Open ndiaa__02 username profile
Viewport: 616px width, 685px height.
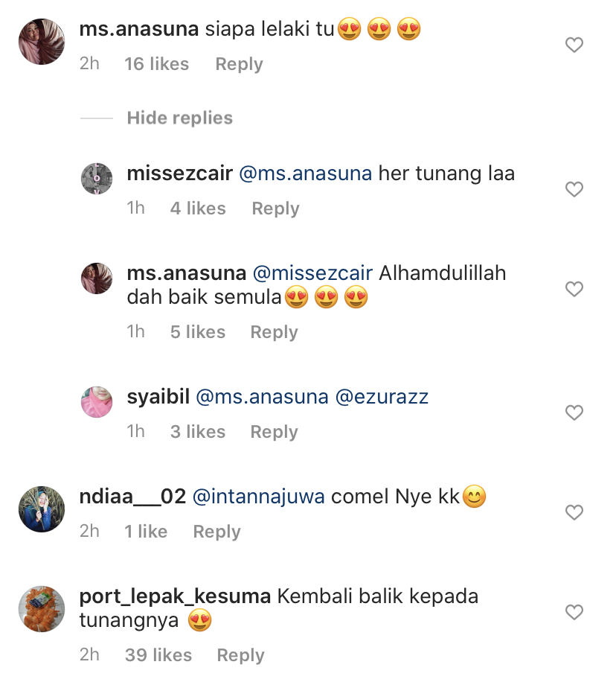(x=132, y=497)
